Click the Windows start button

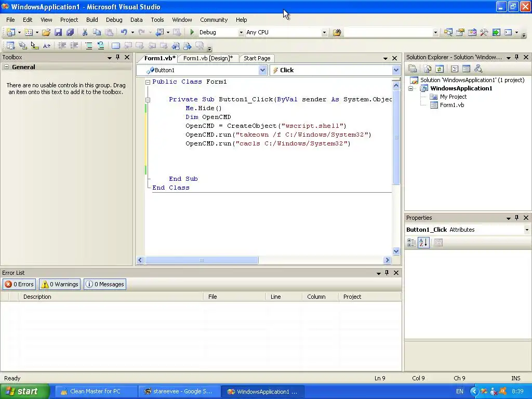click(x=24, y=391)
